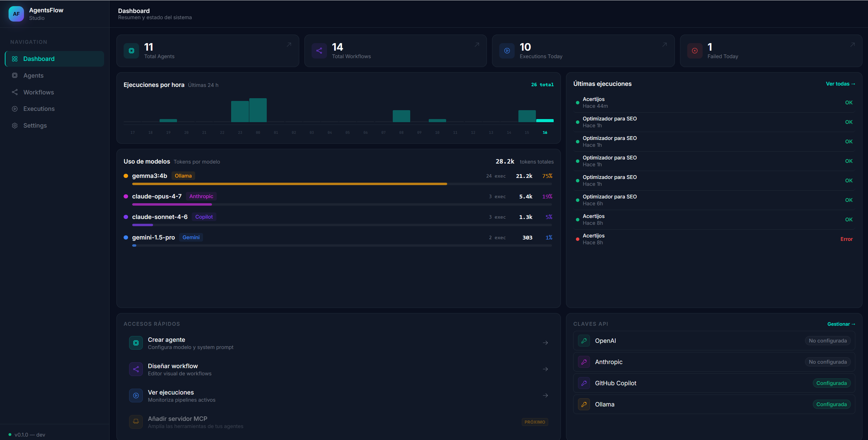The height and width of the screenshot is (440, 868).
Task: Open Crear agente quick access
Action: [x=338, y=343]
